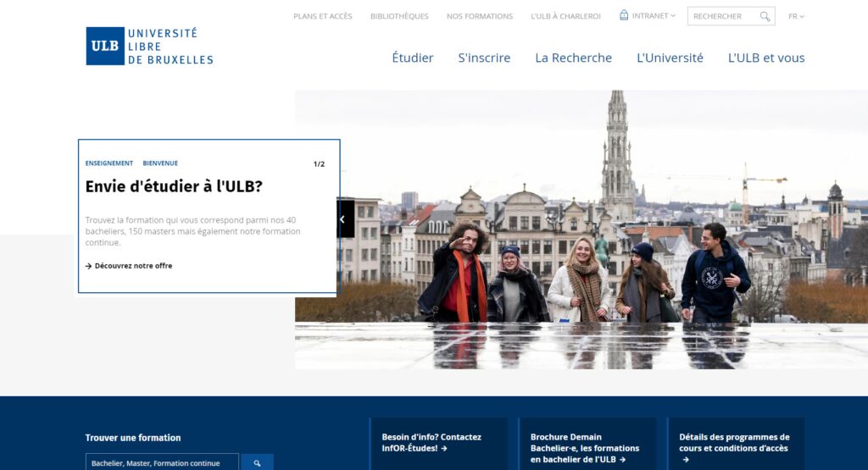This screenshot has height=470, width=868.
Task: Click the magnifier icon in the Rechercher box
Action: (x=765, y=16)
